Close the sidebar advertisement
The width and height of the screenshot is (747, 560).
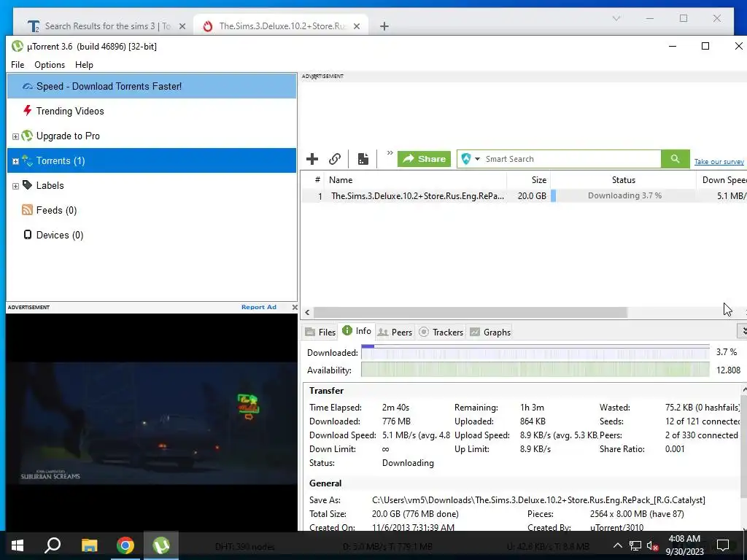coord(295,308)
